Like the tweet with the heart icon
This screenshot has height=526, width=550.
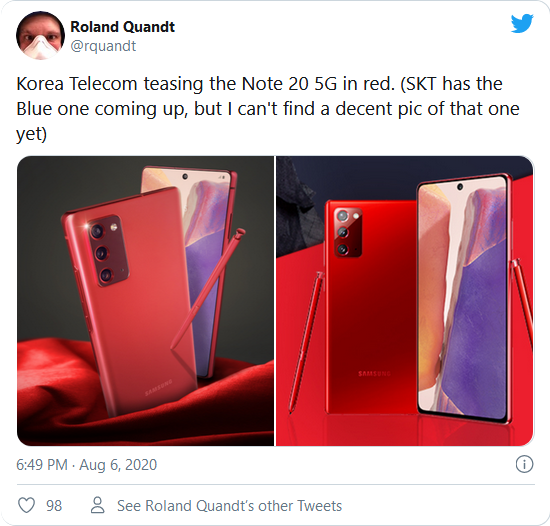pos(26,506)
